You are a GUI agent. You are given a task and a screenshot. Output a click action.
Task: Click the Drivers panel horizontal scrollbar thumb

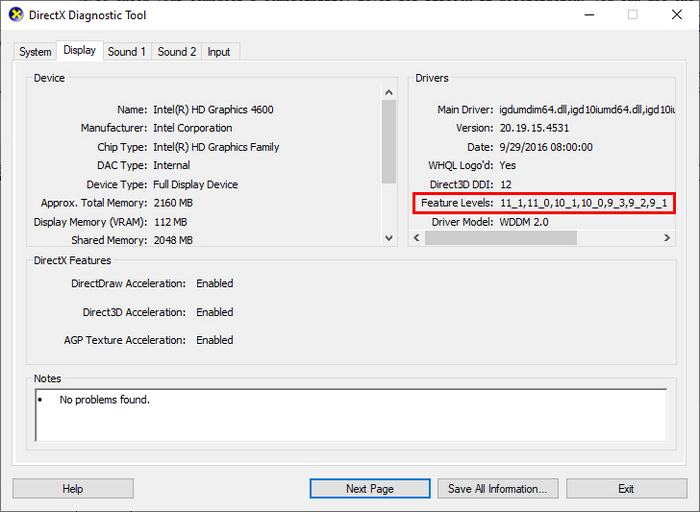[x=501, y=237]
